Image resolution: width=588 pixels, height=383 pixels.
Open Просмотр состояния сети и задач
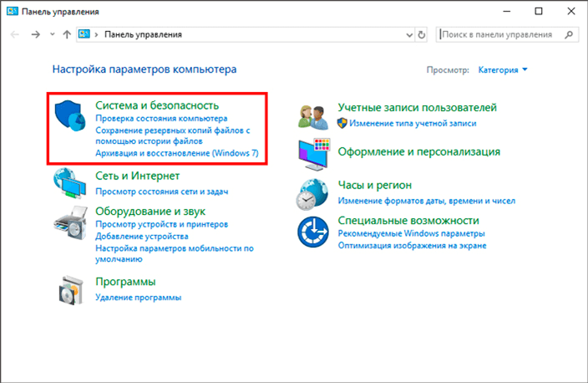point(162,191)
